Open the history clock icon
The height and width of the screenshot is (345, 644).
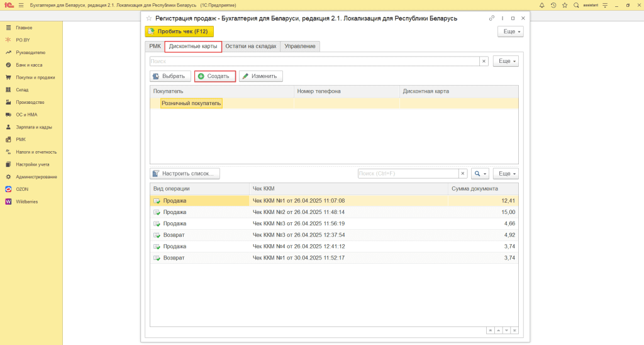tap(553, 5)
